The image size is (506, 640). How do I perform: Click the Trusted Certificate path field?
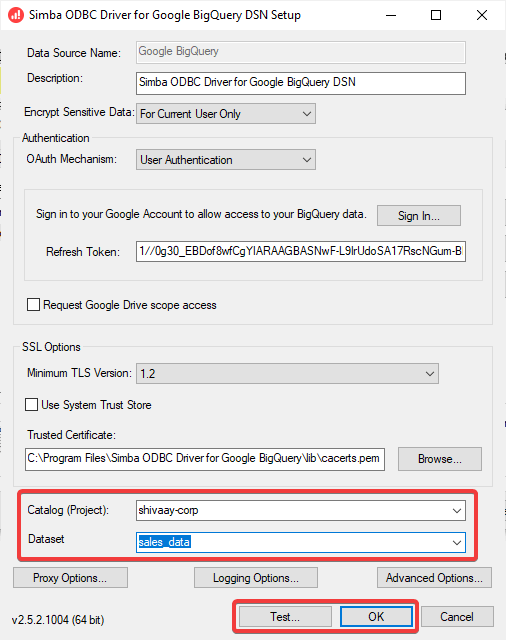coord(205,459)
